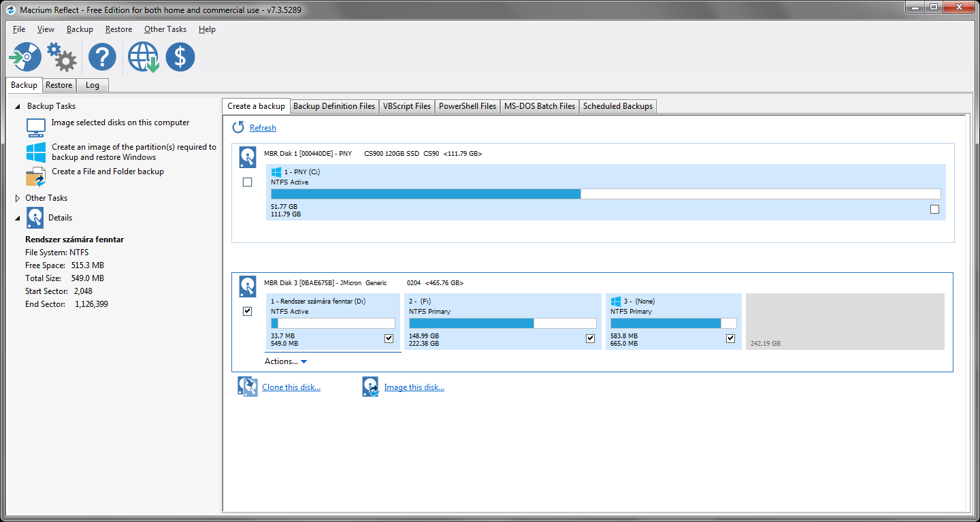
Task: Click the Image this disk icon
Action: tap(370, 387)
